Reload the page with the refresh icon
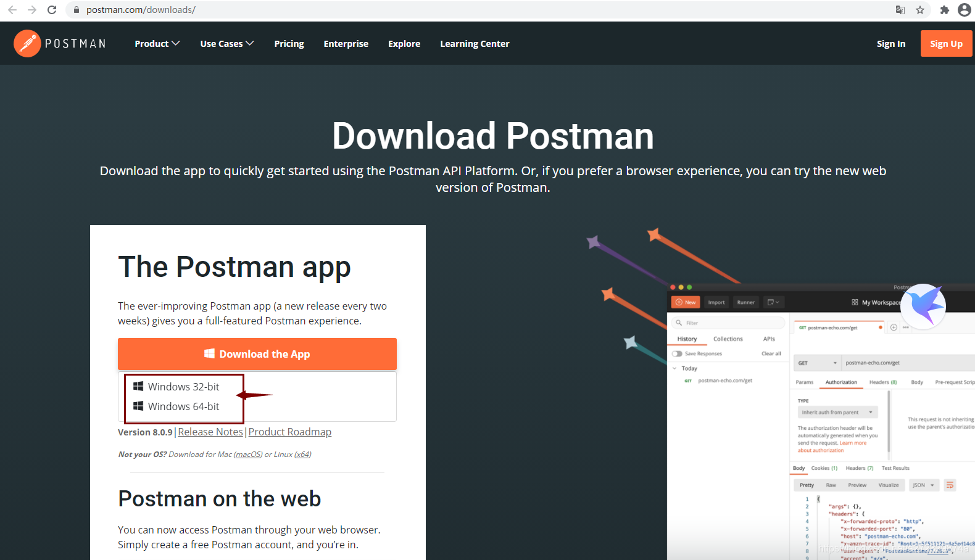The width and height of the screenshot is (975, 560). click(52, 10)
